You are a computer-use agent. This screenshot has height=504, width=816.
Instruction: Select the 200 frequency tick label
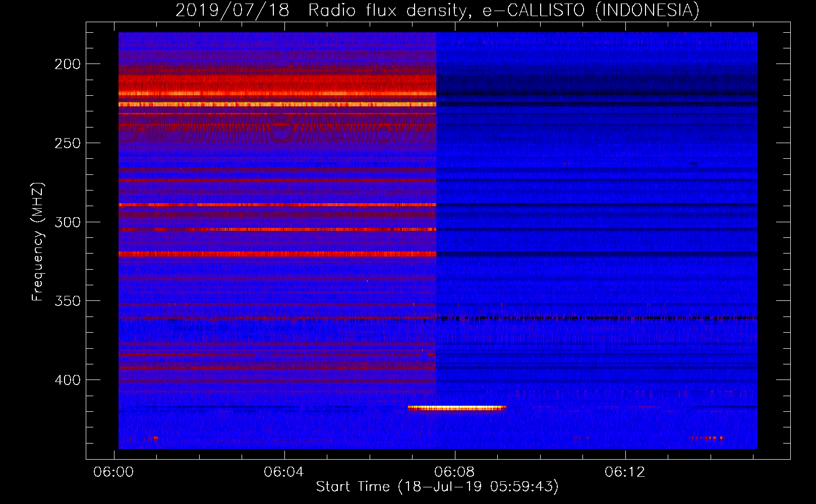pyautogui.click(x=68, y=64)
